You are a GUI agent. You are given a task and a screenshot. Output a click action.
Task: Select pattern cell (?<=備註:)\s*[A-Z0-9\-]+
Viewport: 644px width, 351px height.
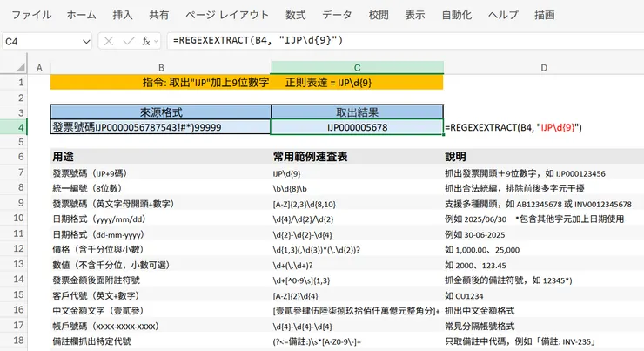click(x=357, y=341)
